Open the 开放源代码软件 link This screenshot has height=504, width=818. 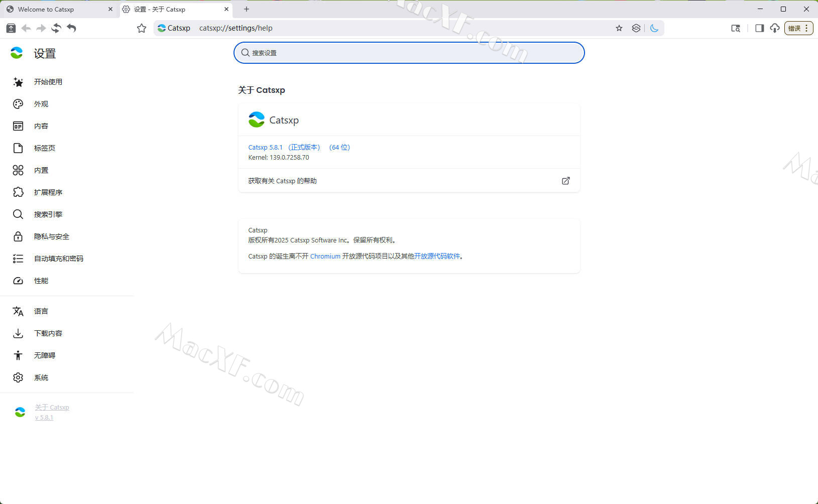pyautogui.click(x=437, y=256)
